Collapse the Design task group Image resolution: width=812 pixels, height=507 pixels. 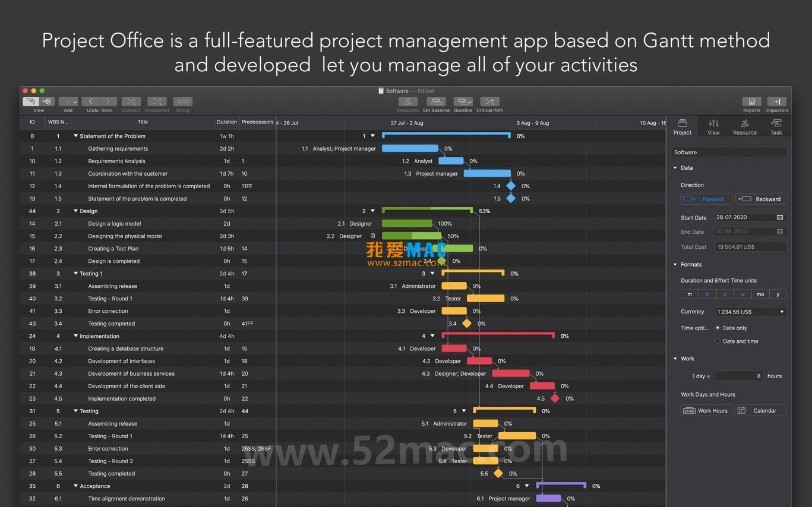pos(75,211)
